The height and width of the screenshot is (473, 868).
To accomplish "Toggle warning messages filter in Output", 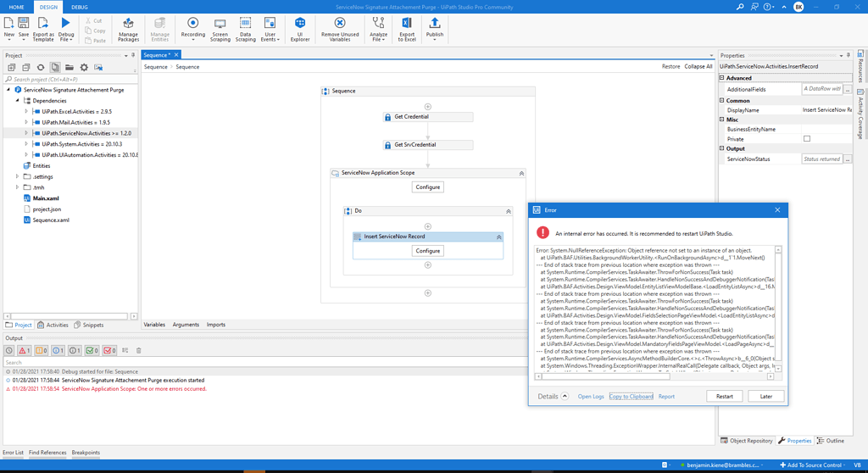I will tap(42, 351).
